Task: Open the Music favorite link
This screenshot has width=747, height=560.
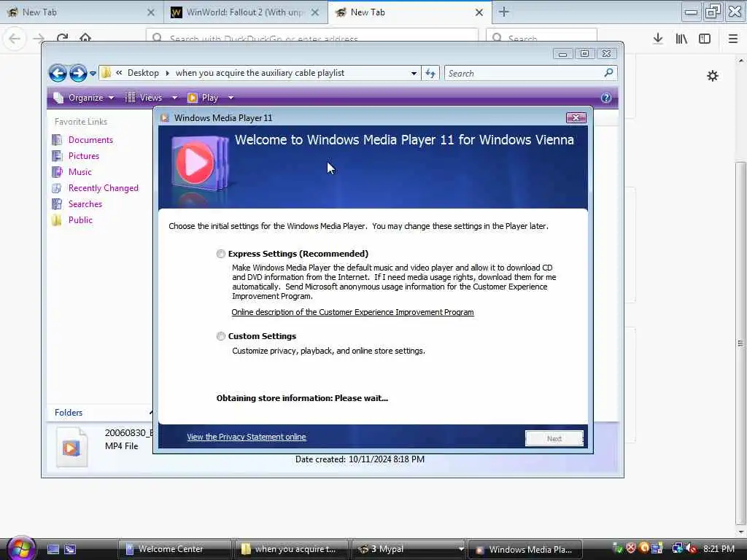Action: pos(80,172)
